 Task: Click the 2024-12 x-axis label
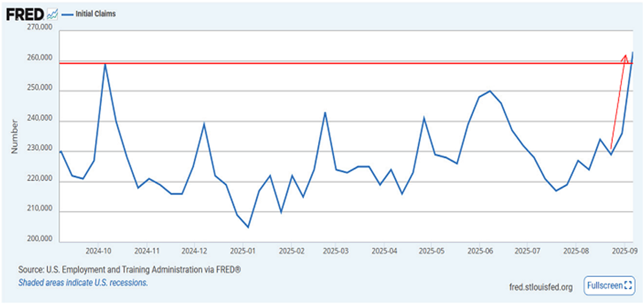(194, 250)
